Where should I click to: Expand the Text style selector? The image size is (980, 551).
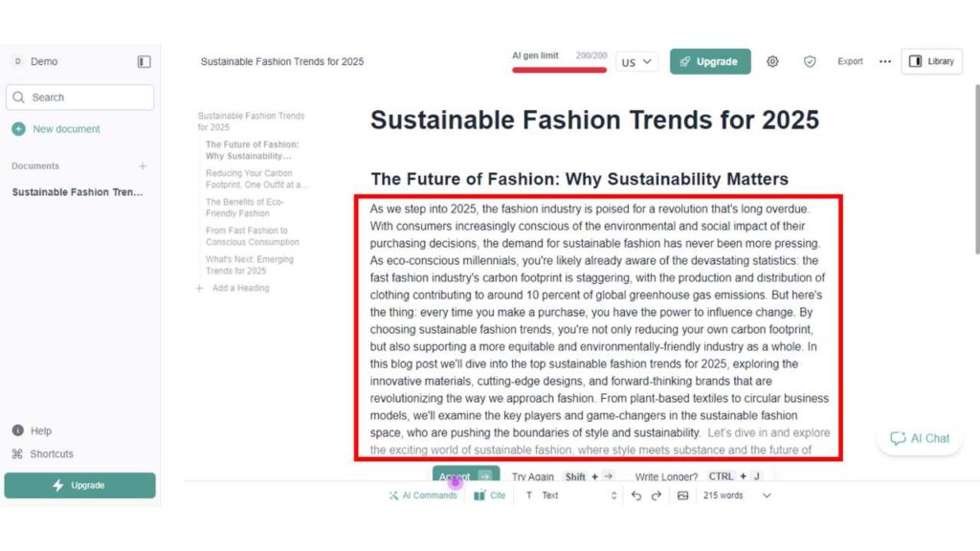pyautogui.click(x=571, y=496)
